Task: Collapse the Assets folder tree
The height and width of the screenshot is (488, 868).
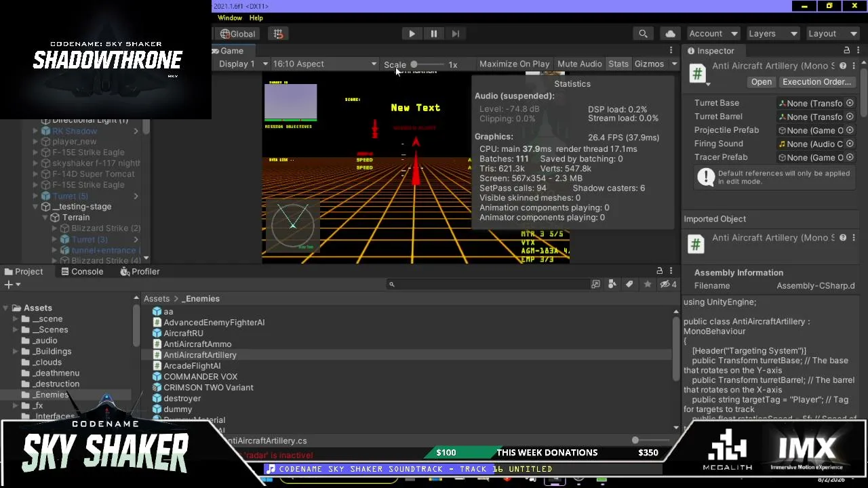Action: point(6,308)
